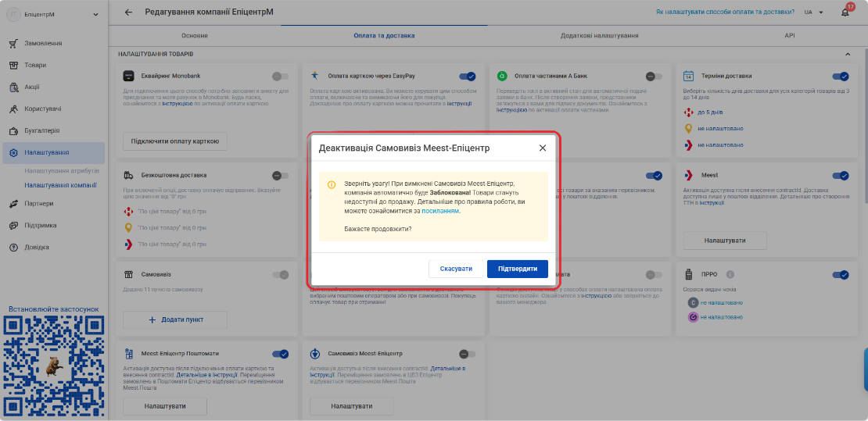
Task: Open the payment and delivery setup help link
Action: point(725,12)
